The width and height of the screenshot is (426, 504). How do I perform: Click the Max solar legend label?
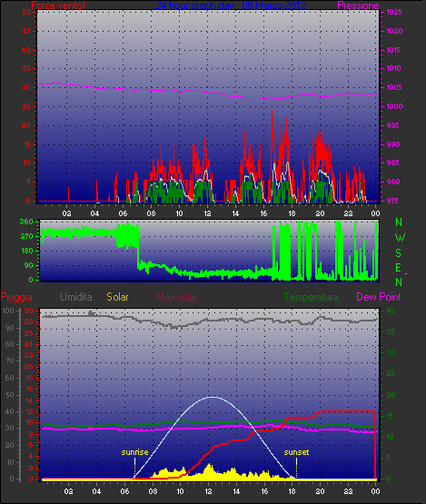[177, 297]
